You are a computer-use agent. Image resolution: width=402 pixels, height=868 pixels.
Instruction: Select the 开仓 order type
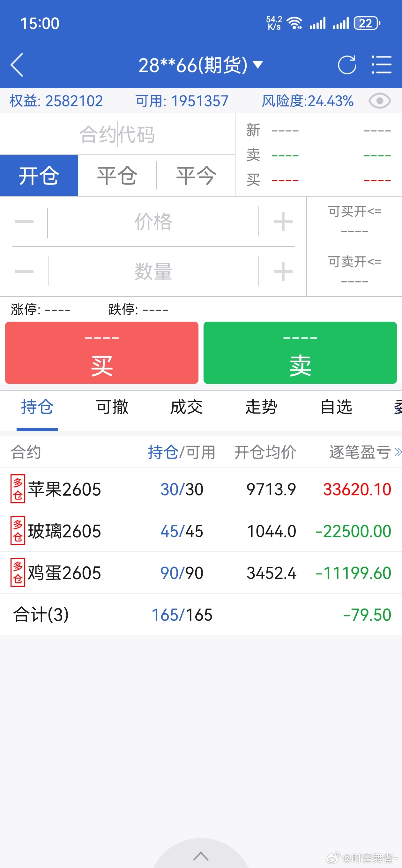coord(39,176)
